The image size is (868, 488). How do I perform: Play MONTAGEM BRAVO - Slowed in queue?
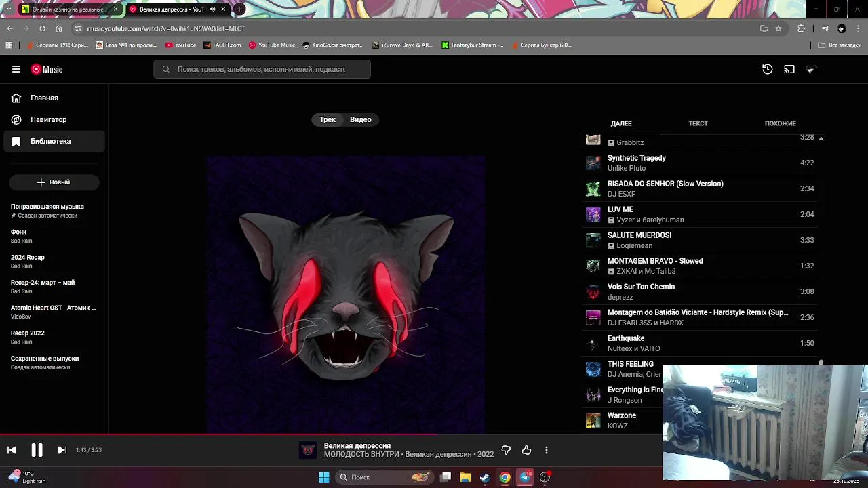click(x=700, y=266)
